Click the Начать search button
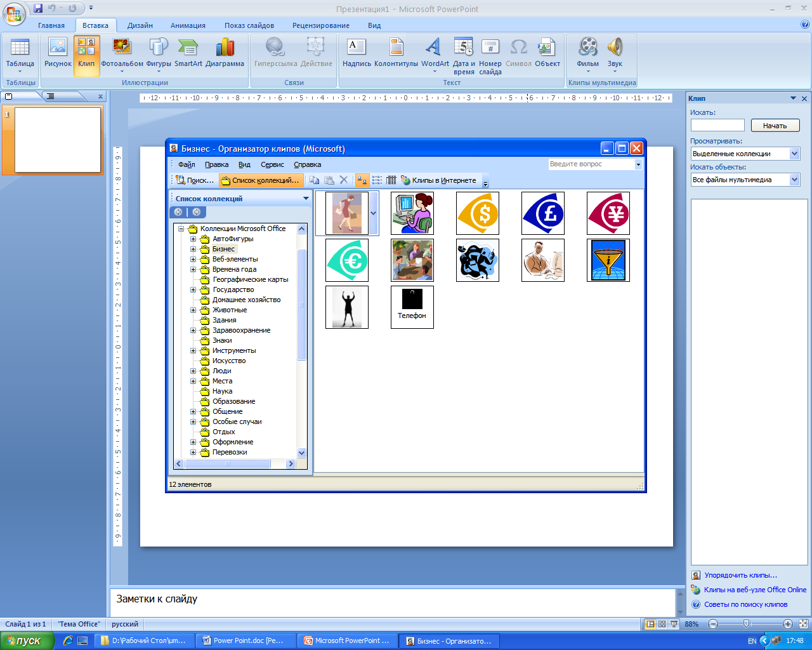Image resolution: width=812 pixels, height=650 pixels. pos(775,126)
